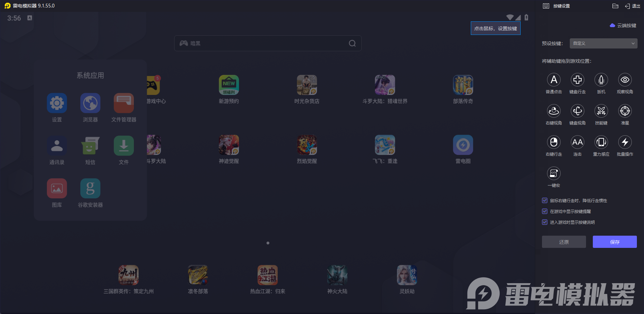Pick the 扳机 trigger key icon

coord(601,80)
